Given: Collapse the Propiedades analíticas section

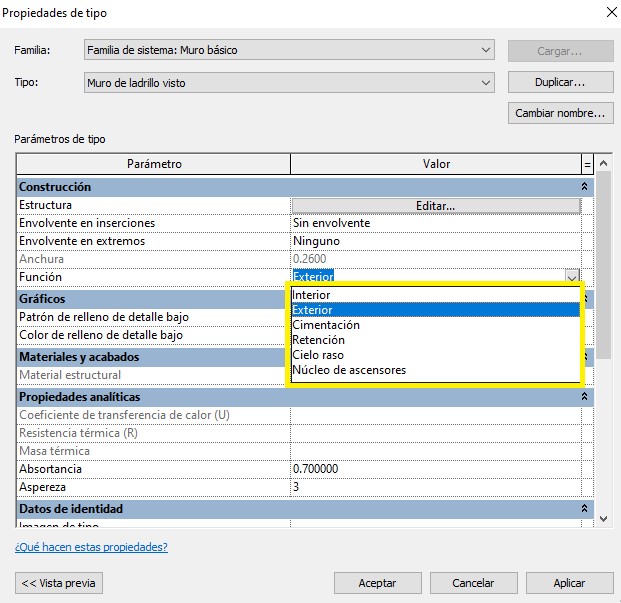Looking at the screenshot, I should (x=584, y=397).
